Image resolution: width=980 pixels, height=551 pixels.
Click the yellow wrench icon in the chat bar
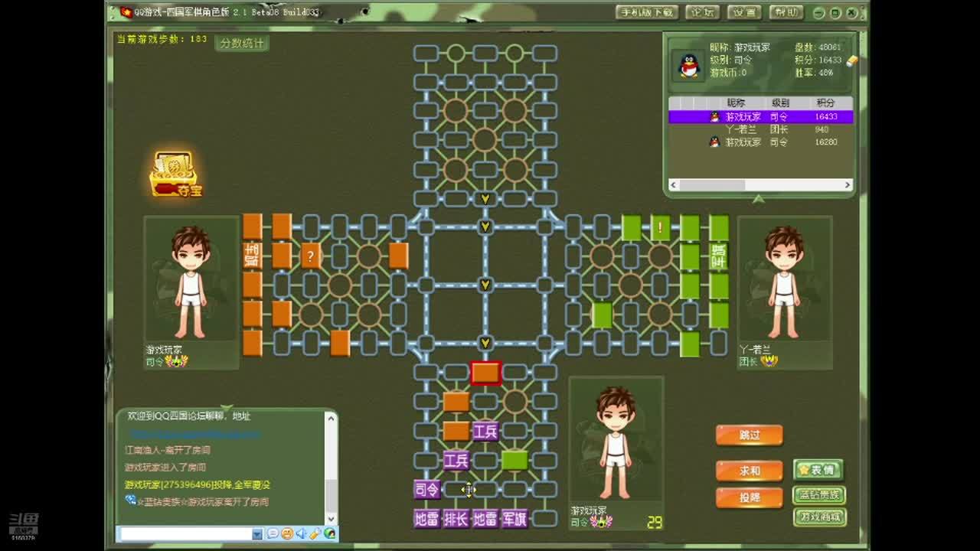(x=315, y=533)
